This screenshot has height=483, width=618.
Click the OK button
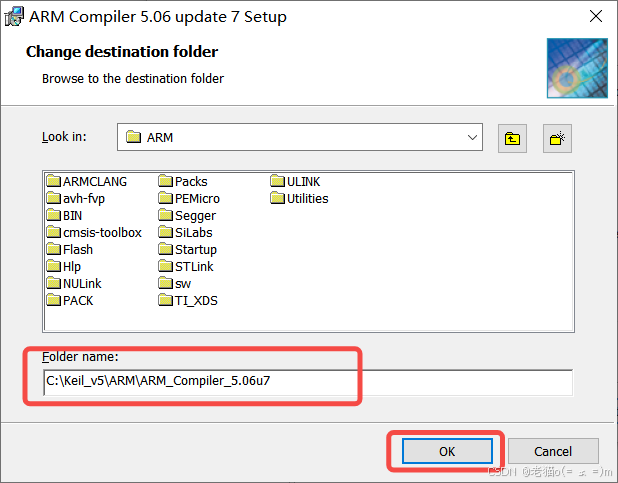(x=447, y=451)
